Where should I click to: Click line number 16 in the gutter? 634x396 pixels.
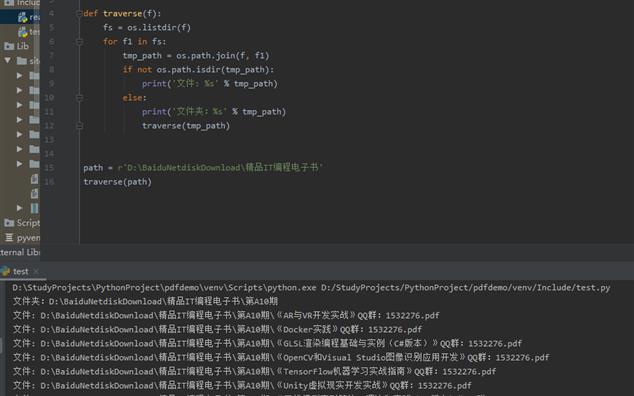click(x=49, y=182)
